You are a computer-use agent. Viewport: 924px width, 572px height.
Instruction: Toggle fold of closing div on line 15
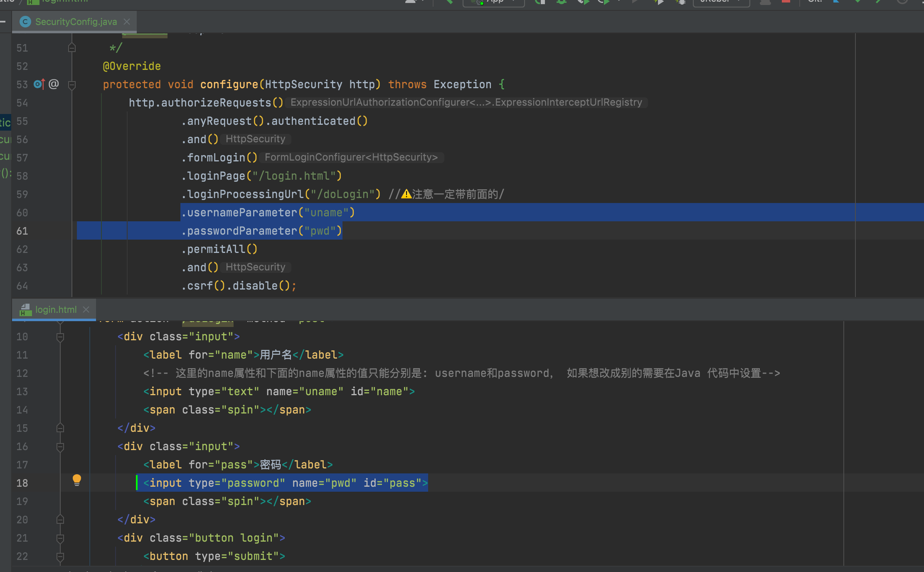pos(60,428)
